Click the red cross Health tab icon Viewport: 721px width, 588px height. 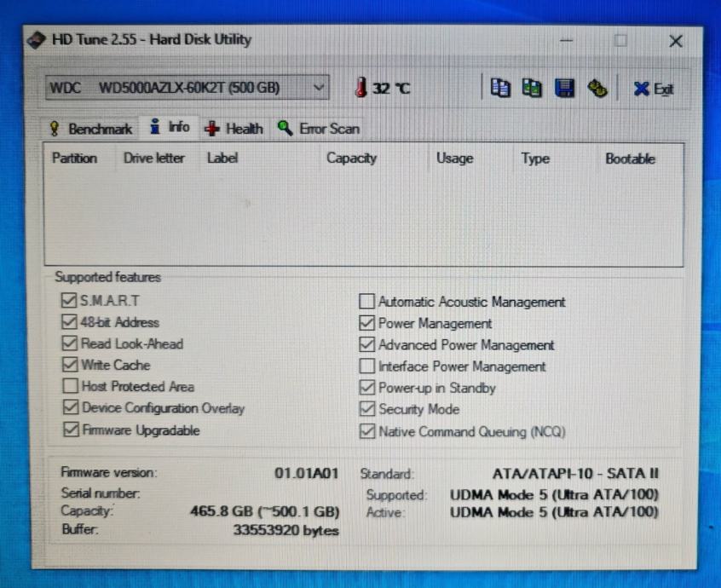point(212,129)
